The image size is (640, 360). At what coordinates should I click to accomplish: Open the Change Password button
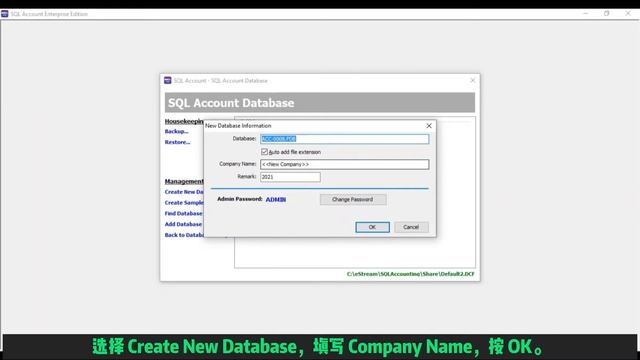pyautogui.click(x=353, y=199)
